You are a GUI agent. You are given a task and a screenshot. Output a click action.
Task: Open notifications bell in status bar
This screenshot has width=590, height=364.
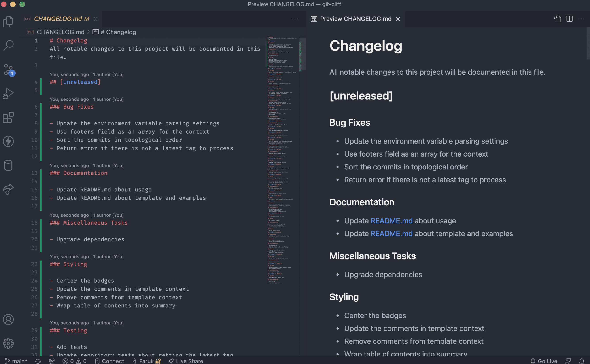click(x=582, y=361)
